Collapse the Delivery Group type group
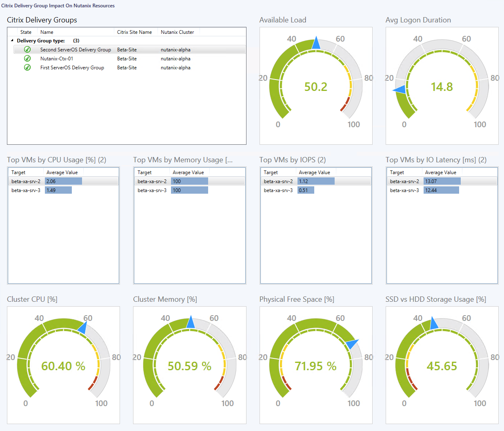The width and height of the screenshot is (504, 431). tap(12, 40)
